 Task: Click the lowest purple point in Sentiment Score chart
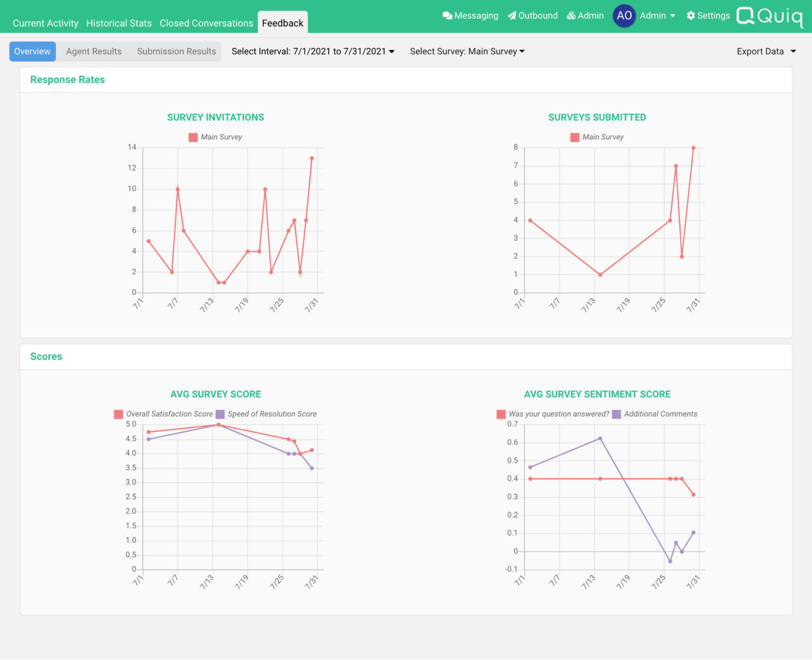[x=670, y=561]
